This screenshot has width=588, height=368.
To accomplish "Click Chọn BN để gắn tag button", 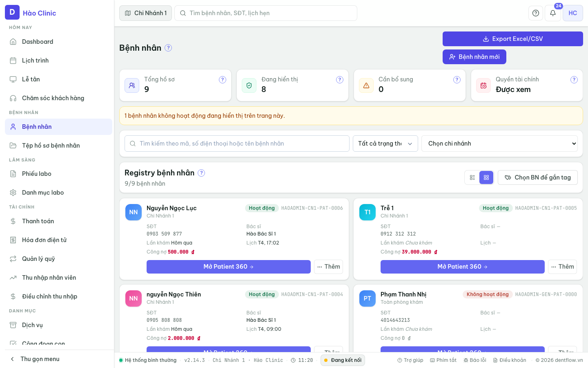I will click(x=538, y=177).
